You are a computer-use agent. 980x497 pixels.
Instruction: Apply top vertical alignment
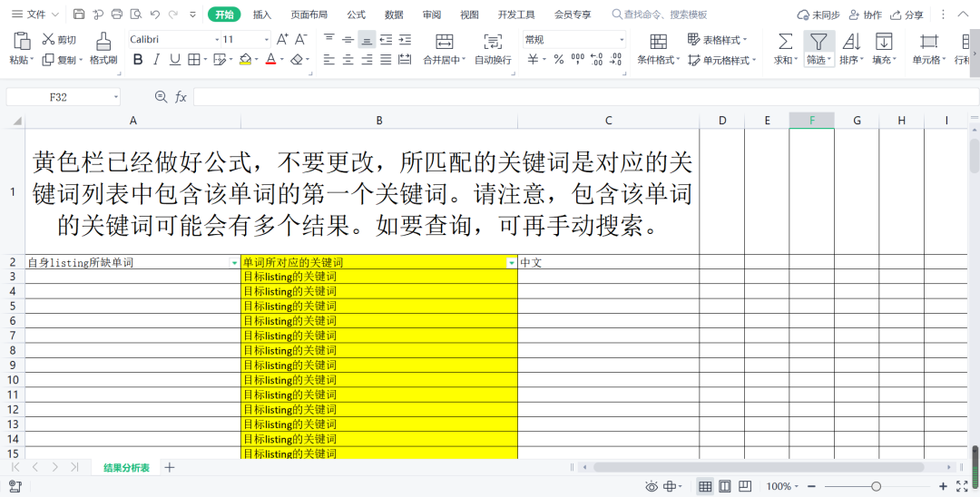click(329, 39)
